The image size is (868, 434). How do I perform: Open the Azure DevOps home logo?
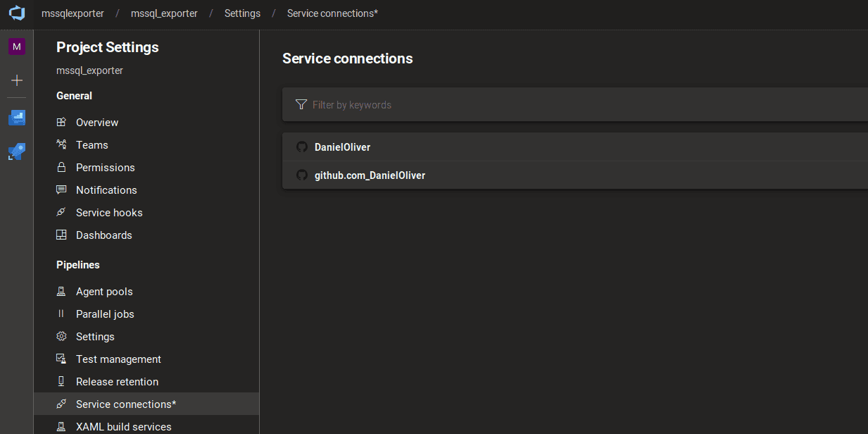(x=17, y=13)
